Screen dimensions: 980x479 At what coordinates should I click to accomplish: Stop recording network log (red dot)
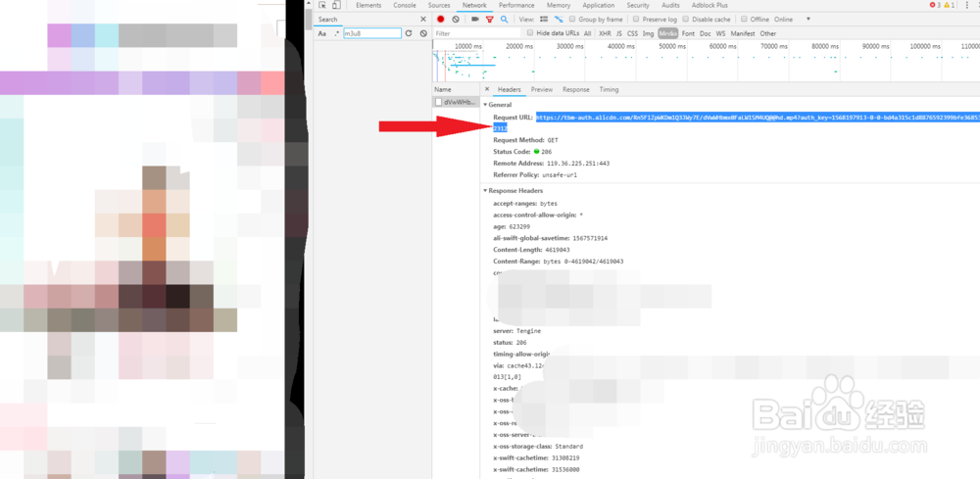pos(441,20)
